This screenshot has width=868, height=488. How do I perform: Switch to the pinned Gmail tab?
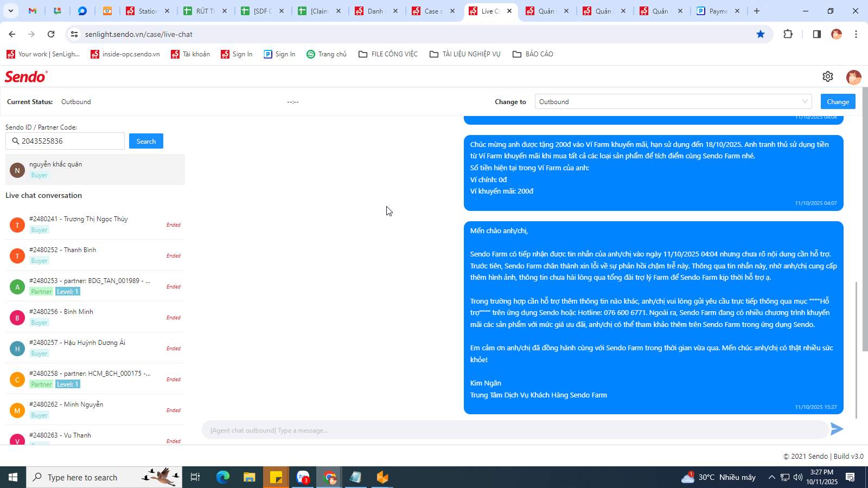pos(33,11)
